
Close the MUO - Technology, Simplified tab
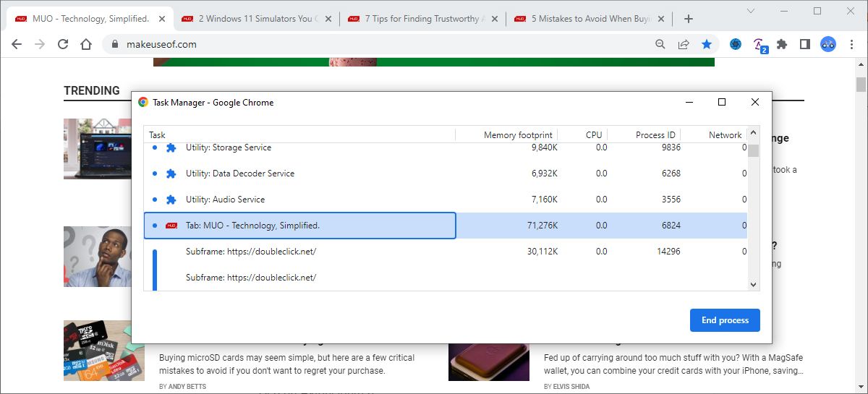click(162, 19)
